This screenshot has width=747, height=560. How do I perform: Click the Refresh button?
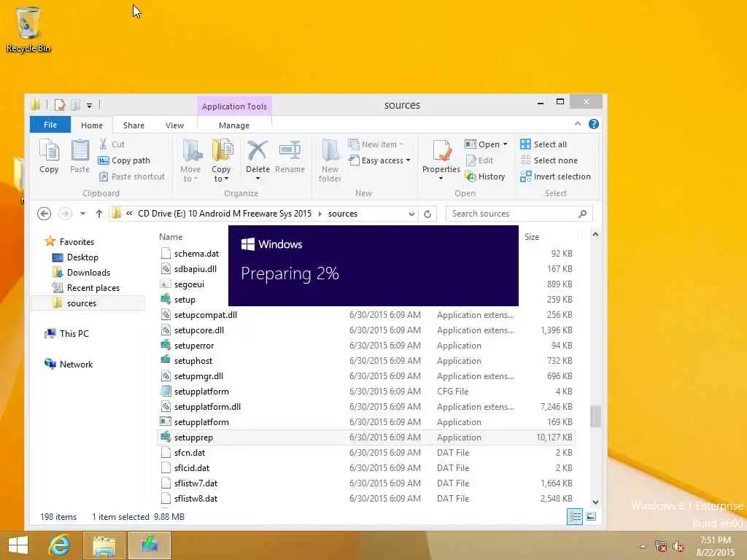coord(427,214)
